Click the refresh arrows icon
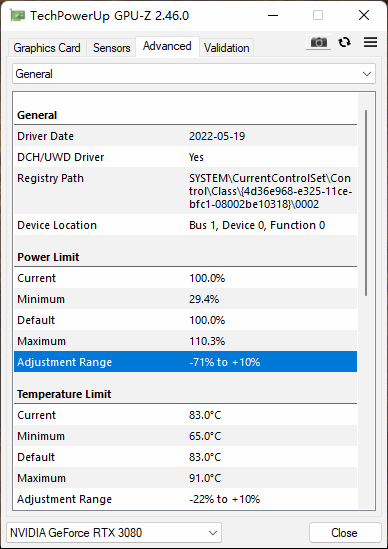388x549 pixels. point(345,42)
